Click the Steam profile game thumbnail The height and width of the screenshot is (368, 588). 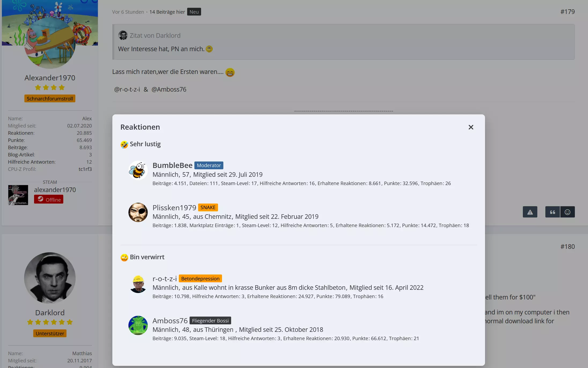18,195
